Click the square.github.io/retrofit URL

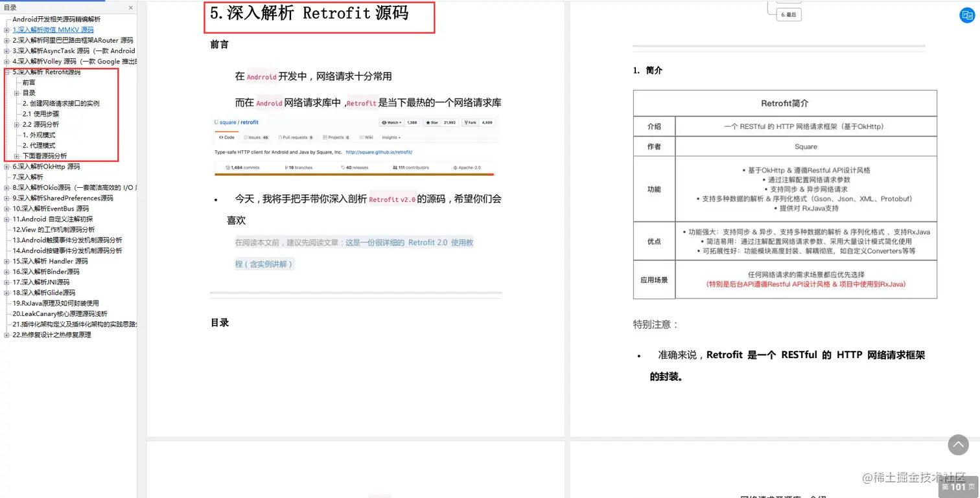pyautogui.click(x=379, y=152)
